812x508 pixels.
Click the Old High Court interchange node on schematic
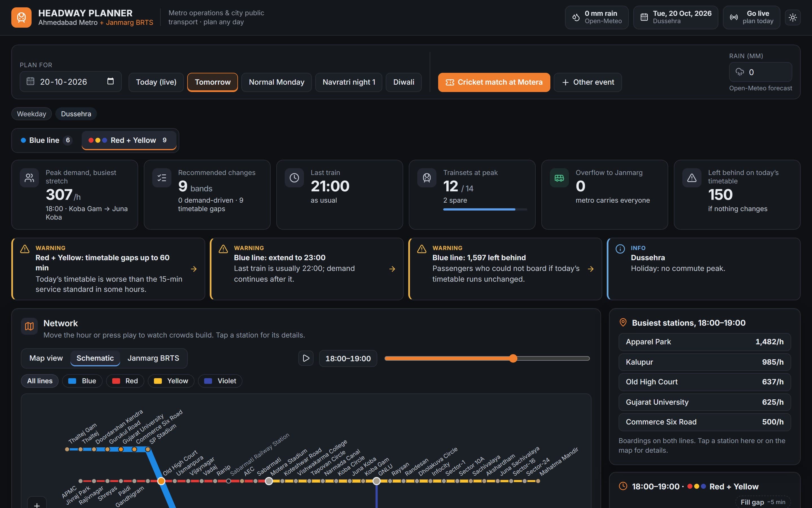(x=161, y=481)
